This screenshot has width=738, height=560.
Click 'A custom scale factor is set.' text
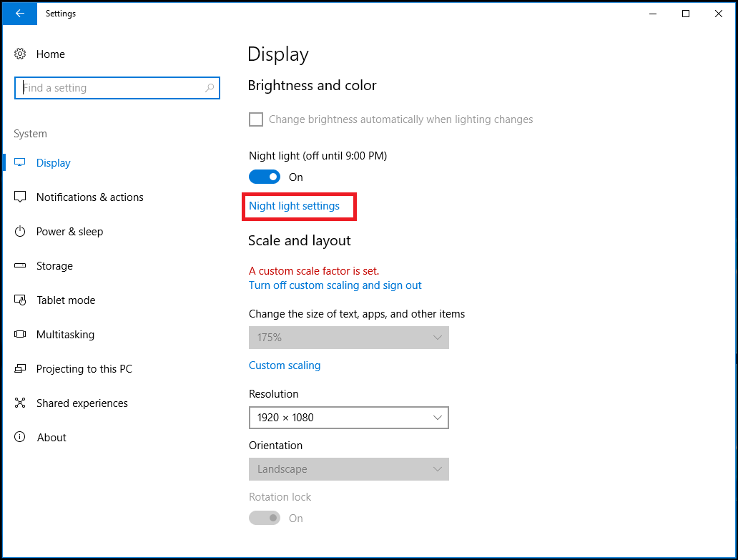[x=314, y=271]
